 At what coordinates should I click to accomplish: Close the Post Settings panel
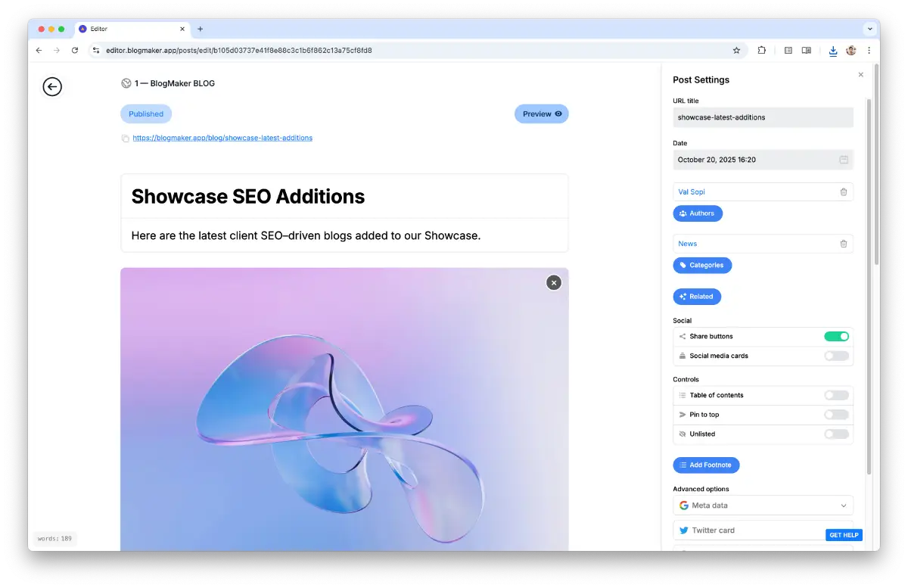pyautogui.click(x=860, y=75)
